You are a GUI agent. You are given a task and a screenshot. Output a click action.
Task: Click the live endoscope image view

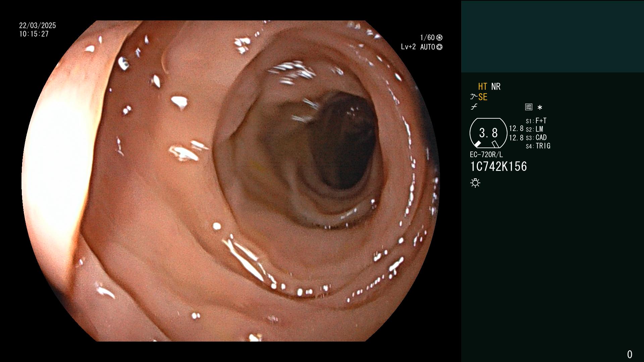click(x=231, y=181)
